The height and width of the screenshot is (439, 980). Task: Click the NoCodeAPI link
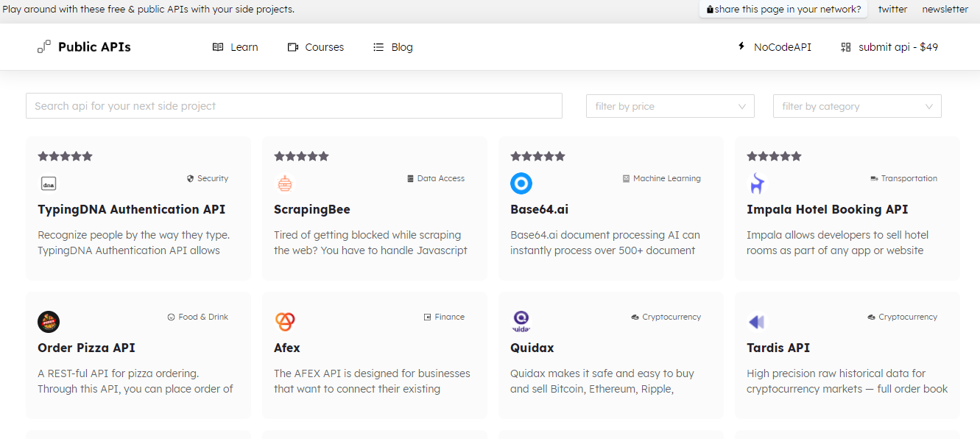pos(775,47)
